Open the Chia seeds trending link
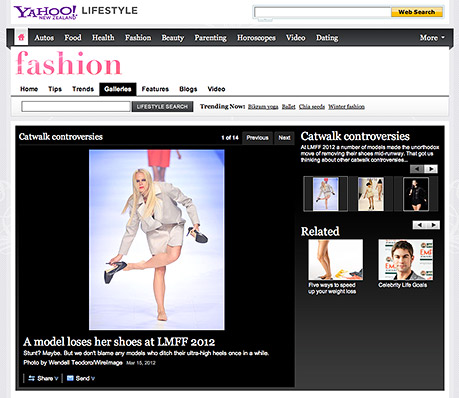Viewport: 459px width, 398px height. [312, 107]
